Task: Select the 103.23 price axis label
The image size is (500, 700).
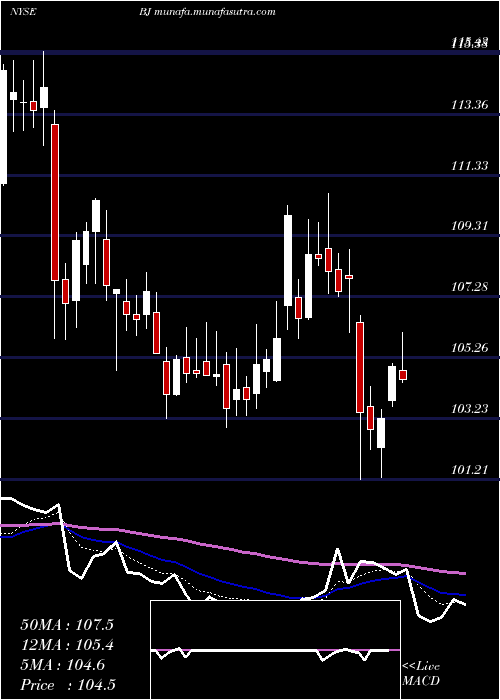Action: pos(470,408)
